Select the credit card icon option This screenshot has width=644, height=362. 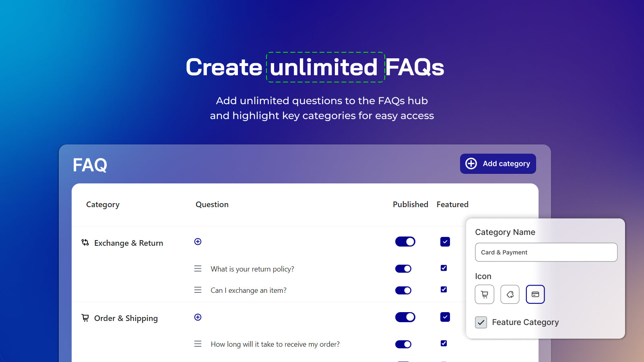click(535, 294)
